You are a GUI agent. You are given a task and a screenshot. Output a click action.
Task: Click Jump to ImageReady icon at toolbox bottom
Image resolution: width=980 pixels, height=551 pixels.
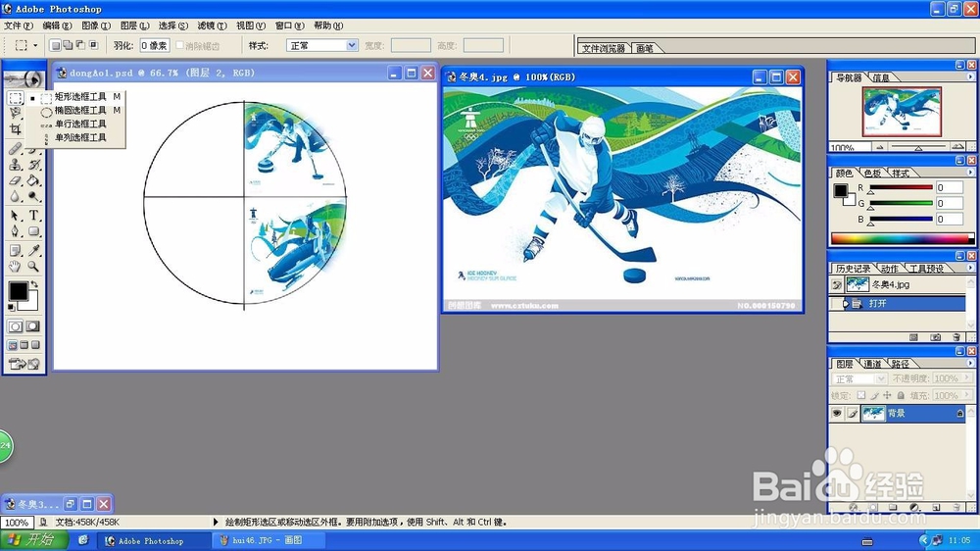point(24,364)
